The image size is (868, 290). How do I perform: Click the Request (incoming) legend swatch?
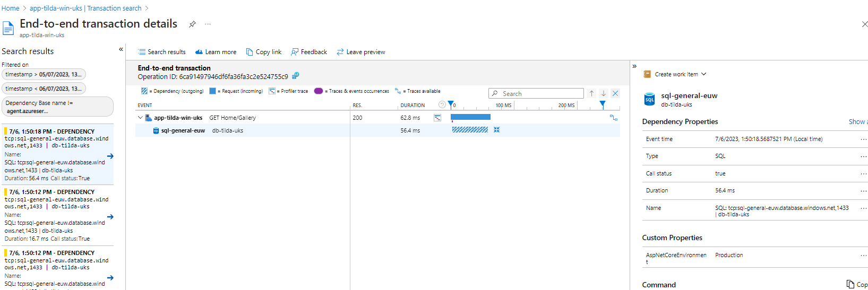[212, 91]
